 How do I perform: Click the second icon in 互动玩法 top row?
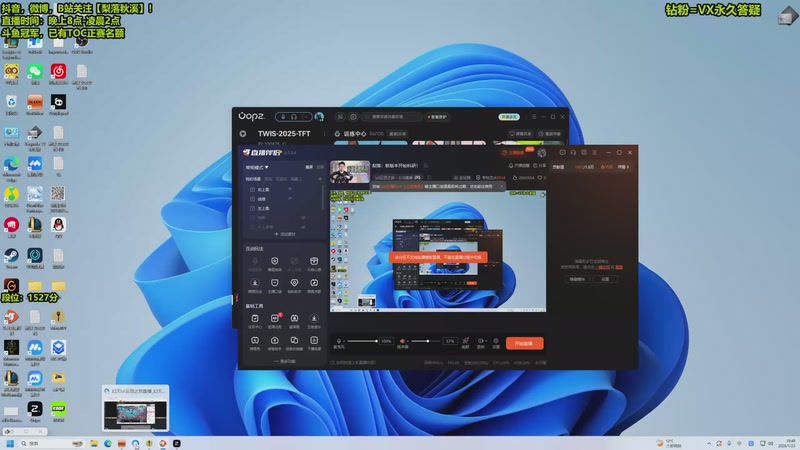tap(274, 261)
